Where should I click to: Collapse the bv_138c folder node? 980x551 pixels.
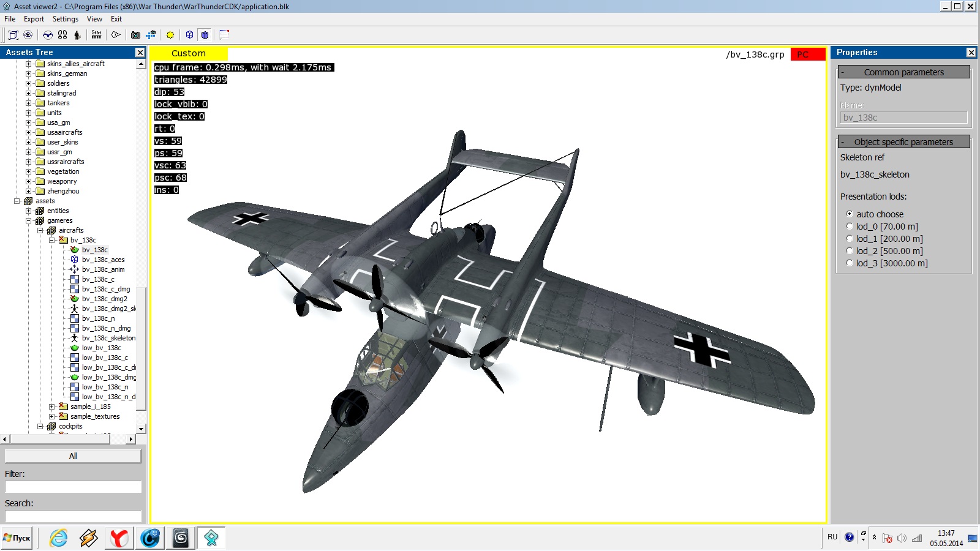(x=51, y=240)
